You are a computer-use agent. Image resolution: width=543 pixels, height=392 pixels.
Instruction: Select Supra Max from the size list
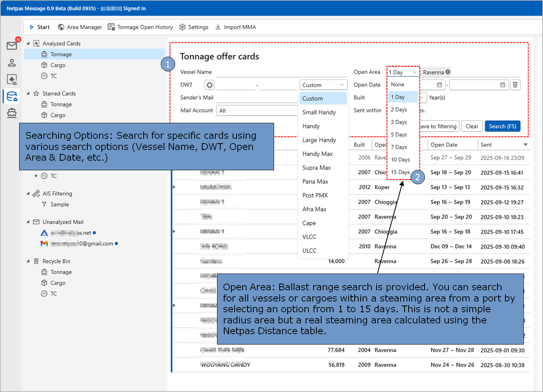tap(317, 168)
